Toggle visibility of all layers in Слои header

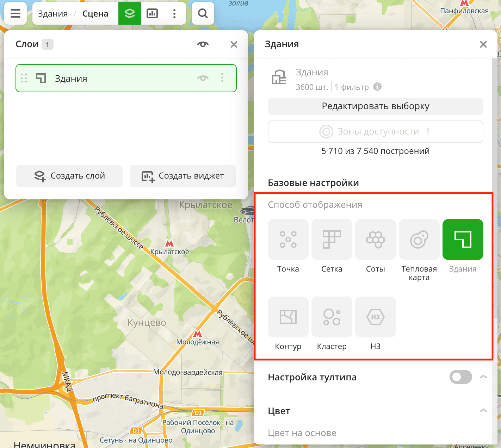tap(203, 44)
